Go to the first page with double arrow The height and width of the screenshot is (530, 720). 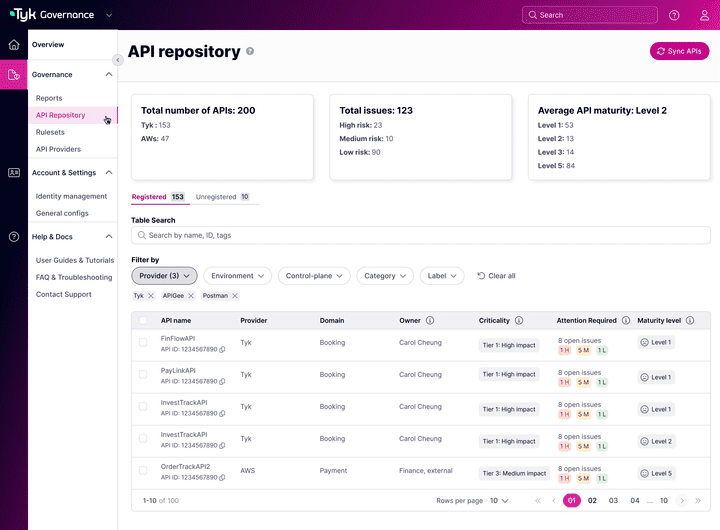pos(538,501)
